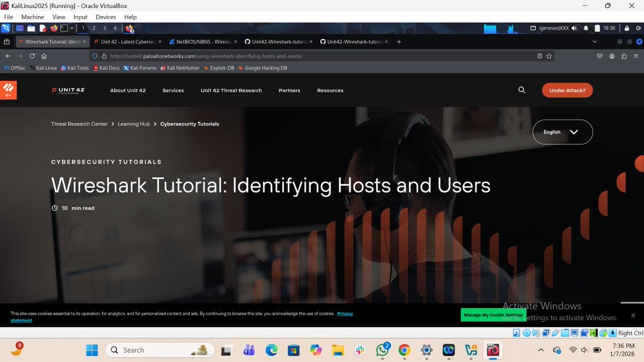The image size is (644, 362).
Task: Open the Kali notifications bell
Action: 586,28
